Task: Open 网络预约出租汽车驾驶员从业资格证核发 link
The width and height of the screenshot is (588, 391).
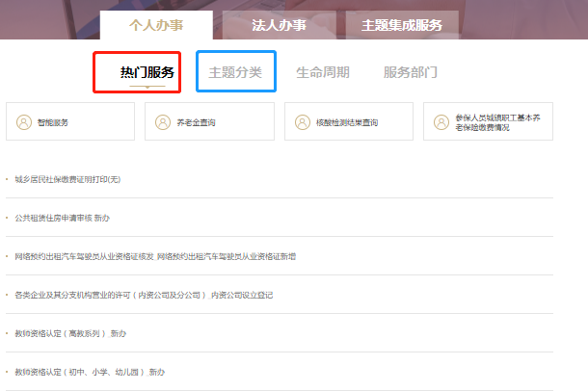Action: click(x=155, y=256)
